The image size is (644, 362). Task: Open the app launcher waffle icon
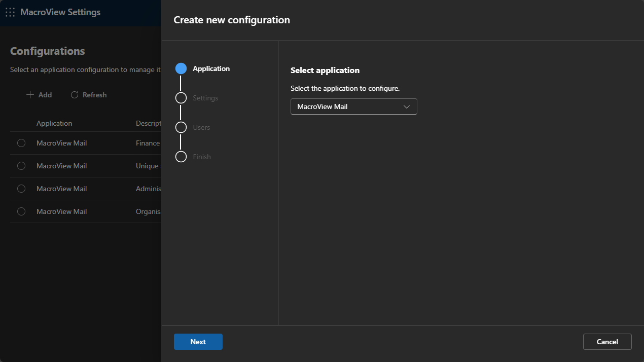[10, 12]
